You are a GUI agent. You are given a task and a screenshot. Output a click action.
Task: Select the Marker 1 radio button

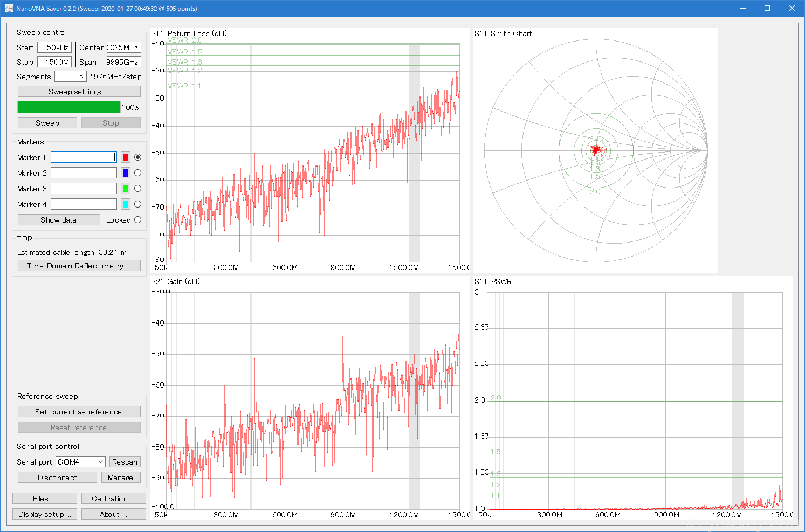138,157
